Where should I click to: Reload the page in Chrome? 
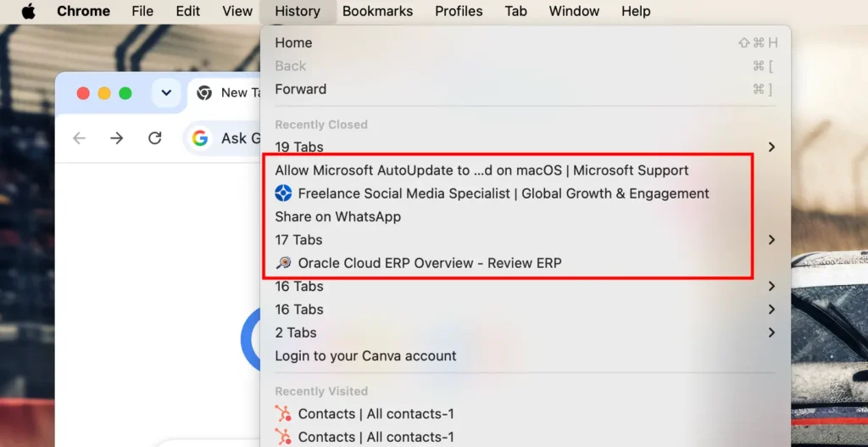tap(155, 138)
